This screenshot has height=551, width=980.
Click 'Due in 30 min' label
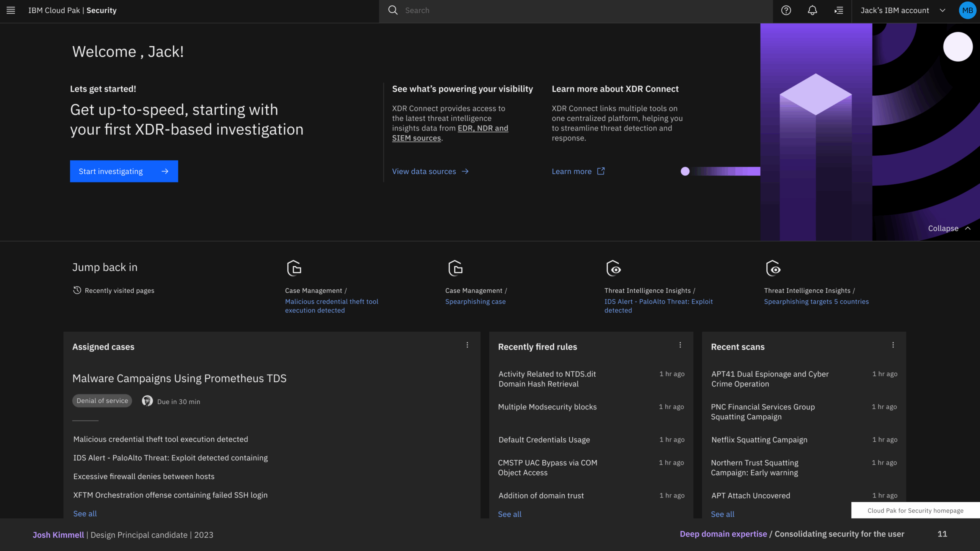click(x=178, y=402)
